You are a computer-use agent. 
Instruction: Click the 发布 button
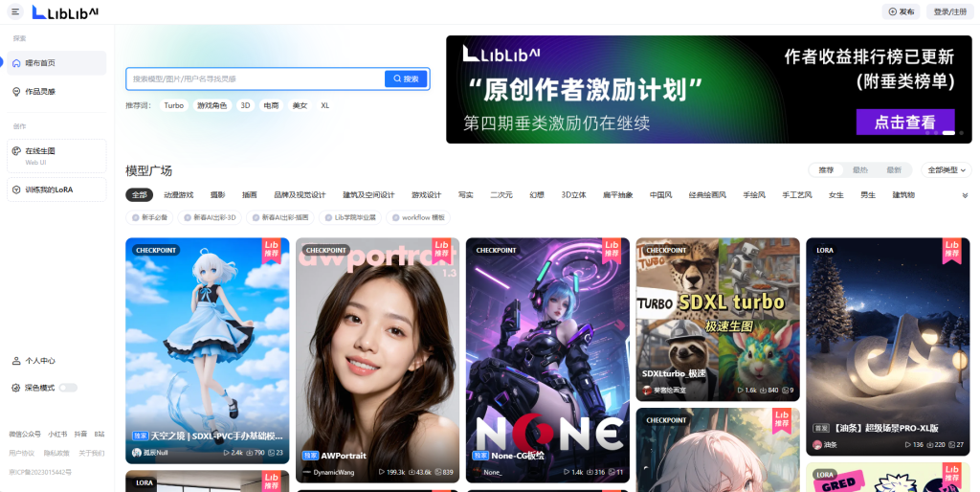tap(901, 11)
